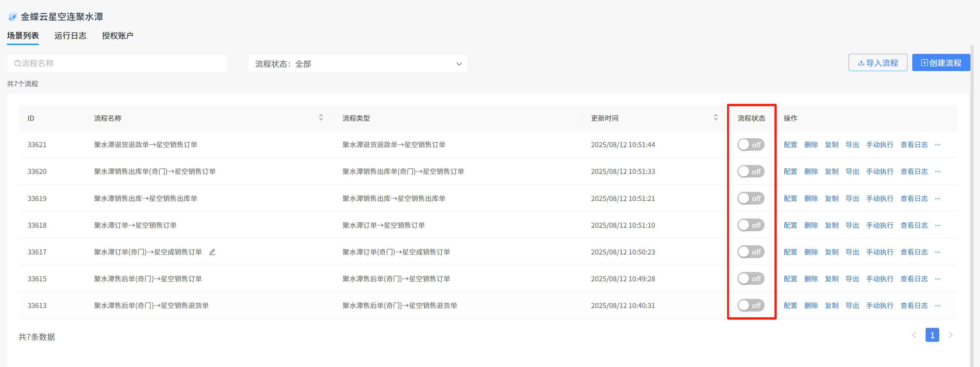Turn on flow 33619 status switch
Image resolution: width=980 pixels, height=367 pixels.
(751, 198)
